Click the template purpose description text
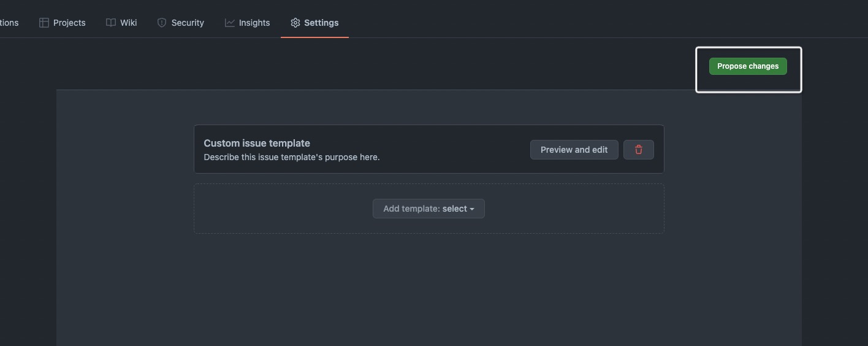This screenshot has width=868, height=346. click(292, 157)
